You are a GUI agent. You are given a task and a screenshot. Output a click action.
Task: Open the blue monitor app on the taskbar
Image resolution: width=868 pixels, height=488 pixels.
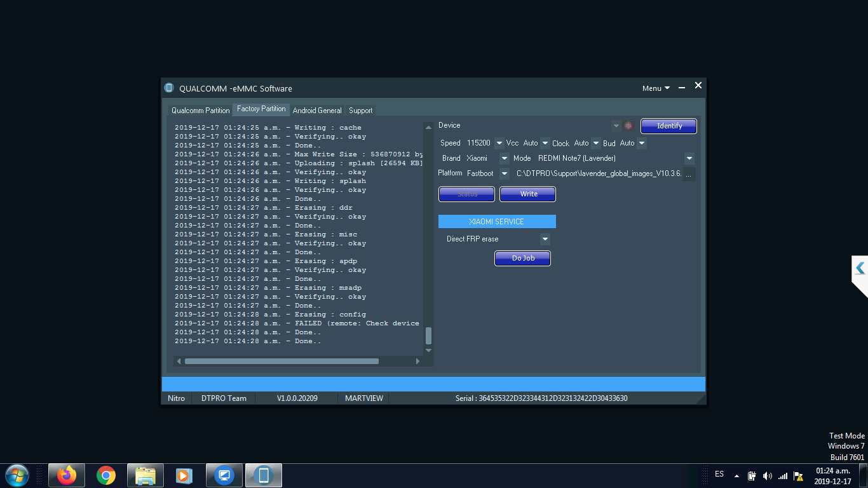(x=224, y=475)
